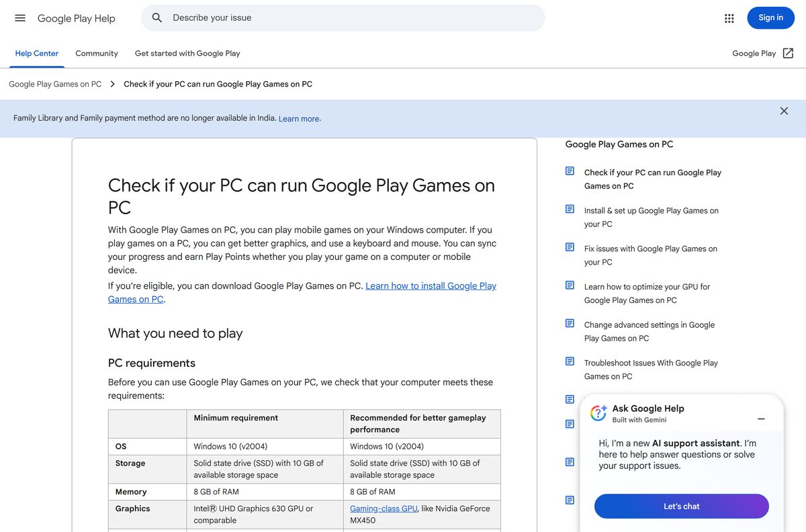Minimize the Ask Google Help panel
This screenshot has height=532, width=806.
click(x=761, y=418)
